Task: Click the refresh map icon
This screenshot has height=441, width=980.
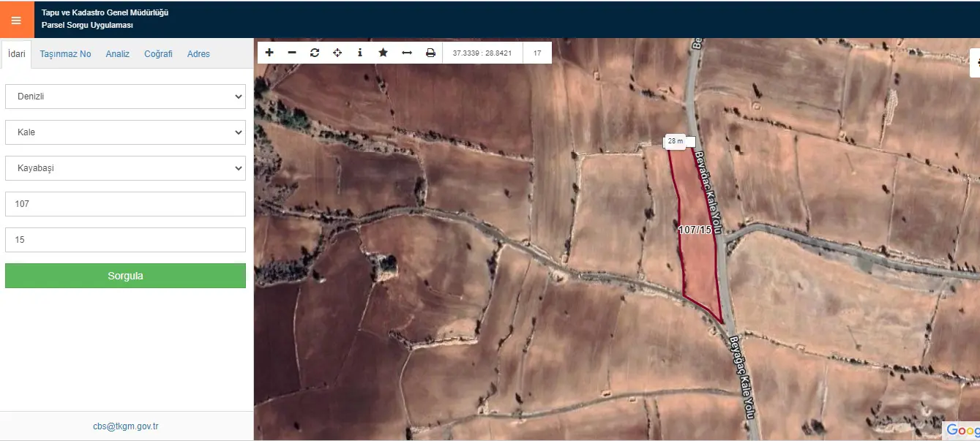Action: [315, 53]
